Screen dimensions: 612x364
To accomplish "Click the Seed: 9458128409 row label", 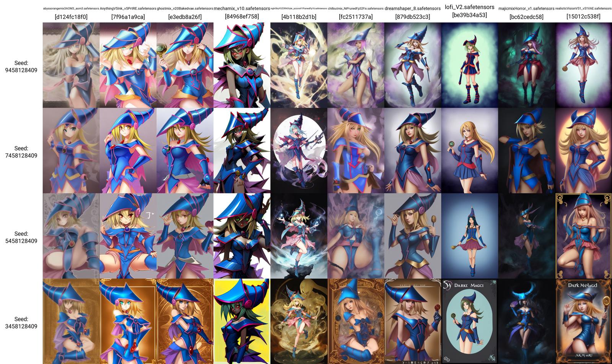I will 21,67.
